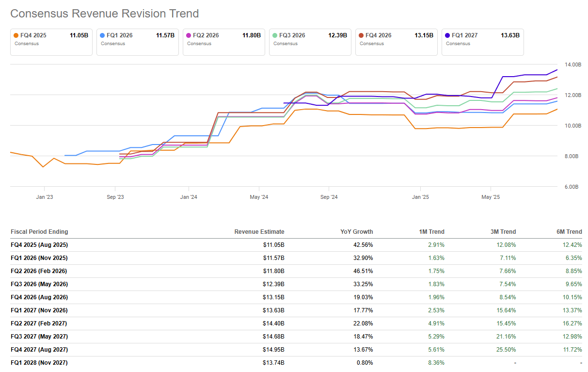
Task: Click the Consensus Revenue Revision Trend title
Action: (x=105, y=14)
